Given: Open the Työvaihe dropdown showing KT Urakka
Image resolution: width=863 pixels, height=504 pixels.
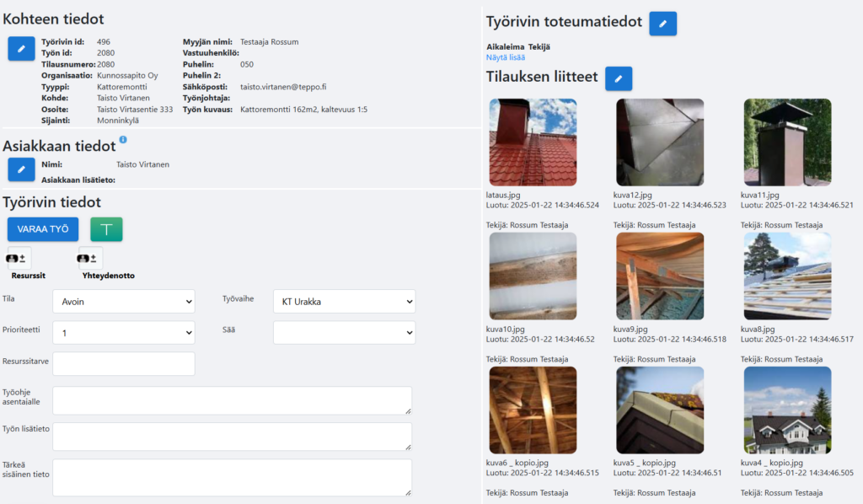Looking at the screenshot, I should pyautogui.click(x=344, y=302).
